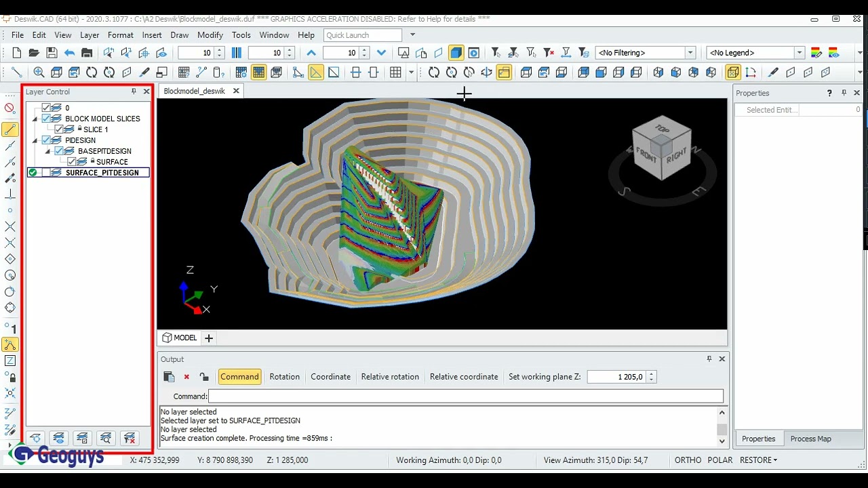This screenshot has width=868, height=488.
Task: Click the red no-snap circle icon
Action: [9, 108]
